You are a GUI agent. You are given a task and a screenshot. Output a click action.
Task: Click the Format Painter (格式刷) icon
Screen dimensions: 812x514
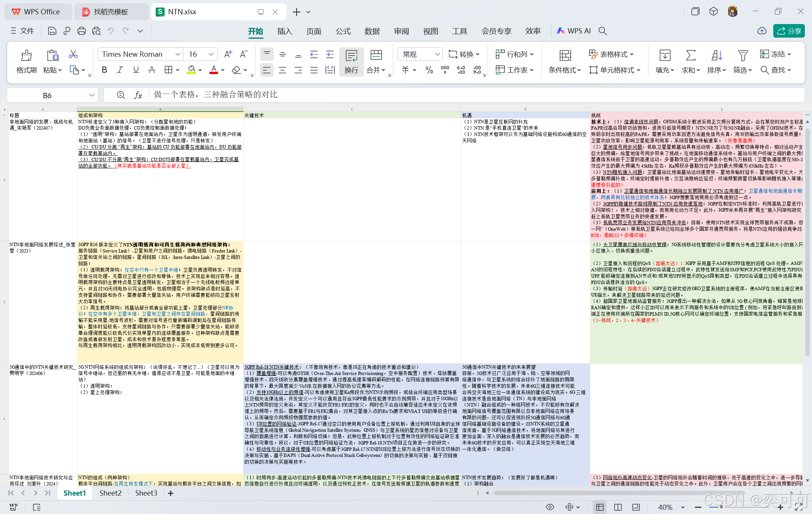[x=26, y=56]
